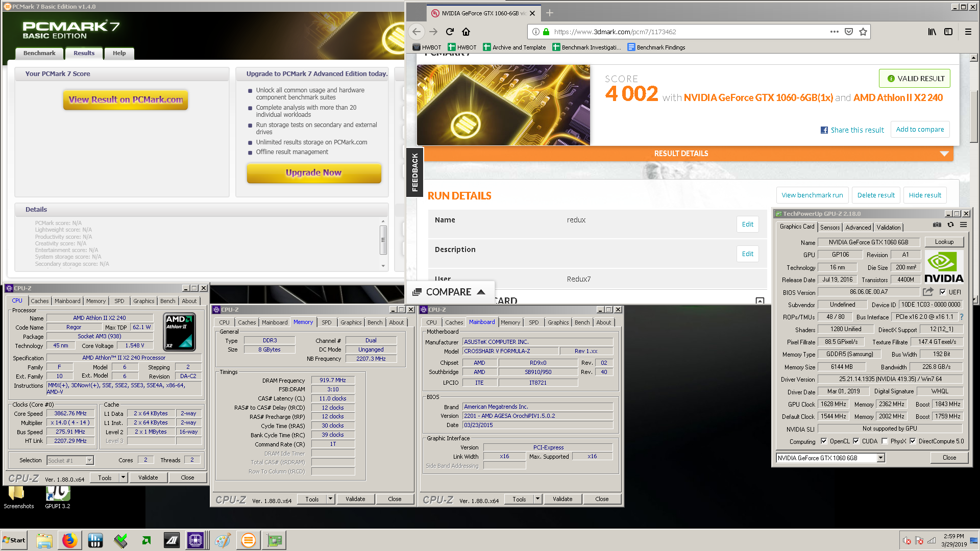Open Windows Explorer from taskbar
Viewport: 980px width, 551px height.
(x=44, y=540)
